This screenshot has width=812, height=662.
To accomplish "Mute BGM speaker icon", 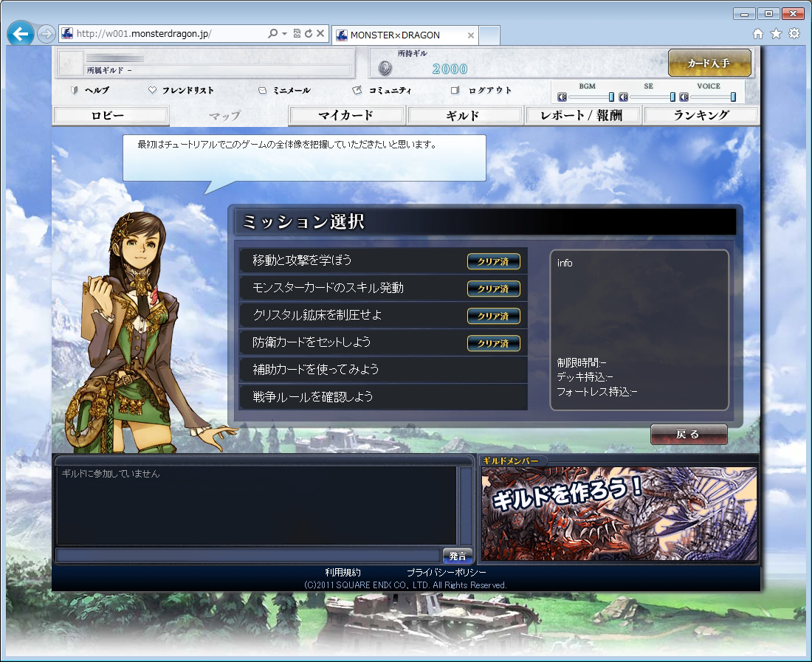I will pyautogui.click(x=562, y=97).
